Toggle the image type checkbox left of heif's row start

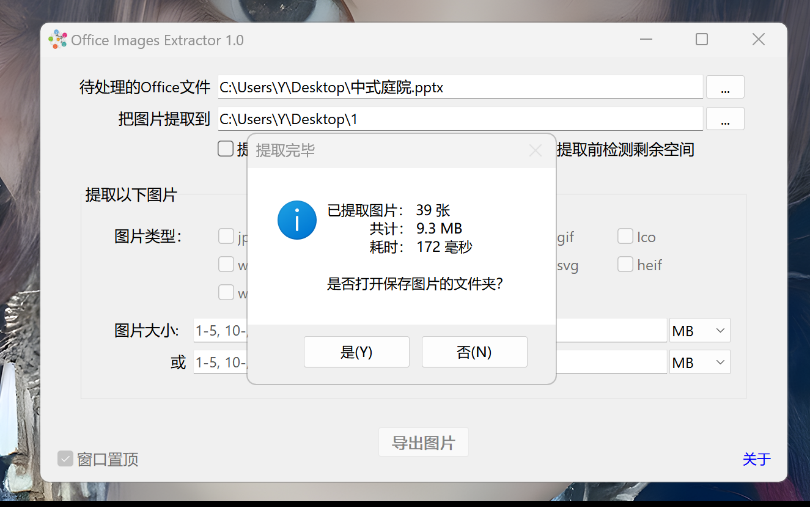point(226,264)
